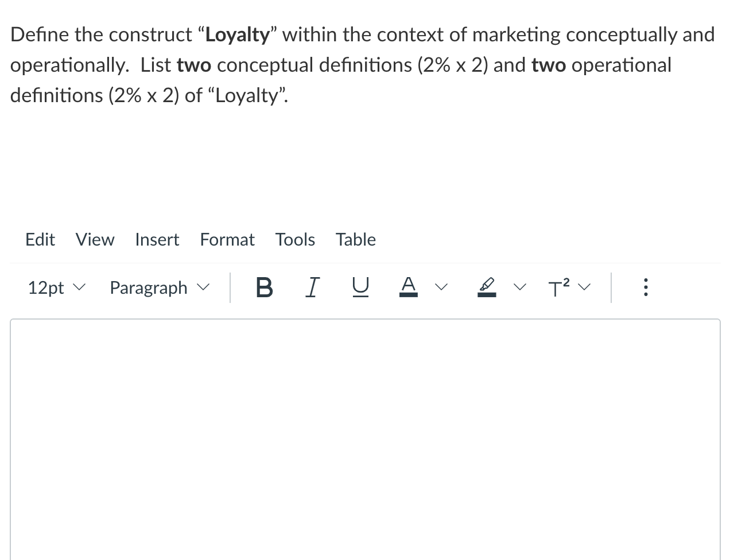Expand the text color chevron
This screenshot has height=560, width=730.
click(441, 287)
